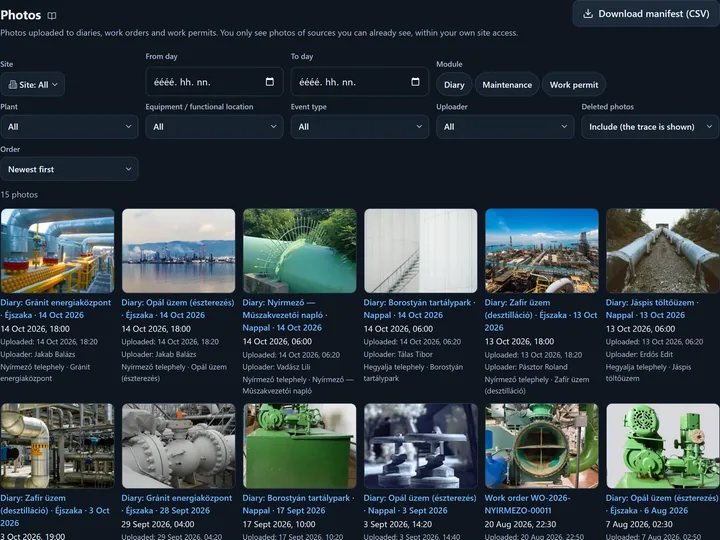Open the Opál üzem 14 Oct refinery waterfront thumbnail
720x540 pixels.
pyautogui.click(x=178, y=251)
